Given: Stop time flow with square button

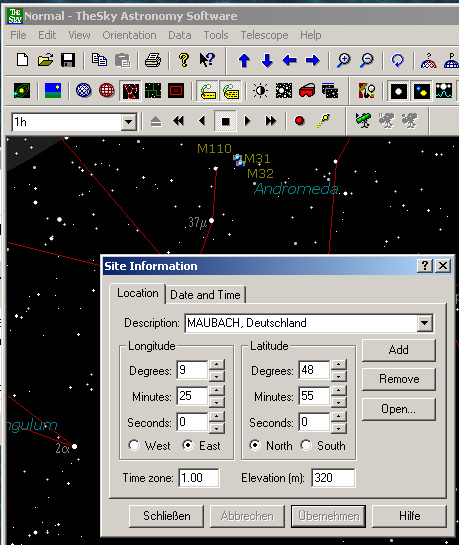Looking at the screenshot, I should tap(226, 121).
